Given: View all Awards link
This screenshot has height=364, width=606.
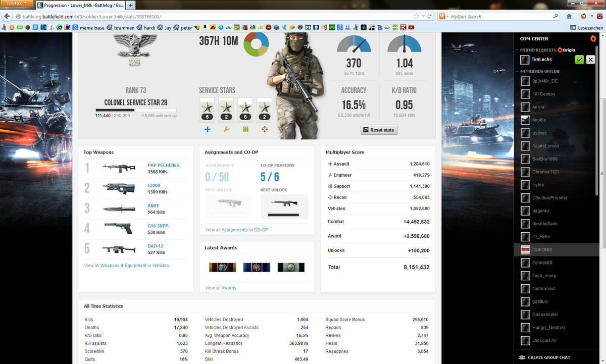Looking at the screenshot, I should coord(229,288).
